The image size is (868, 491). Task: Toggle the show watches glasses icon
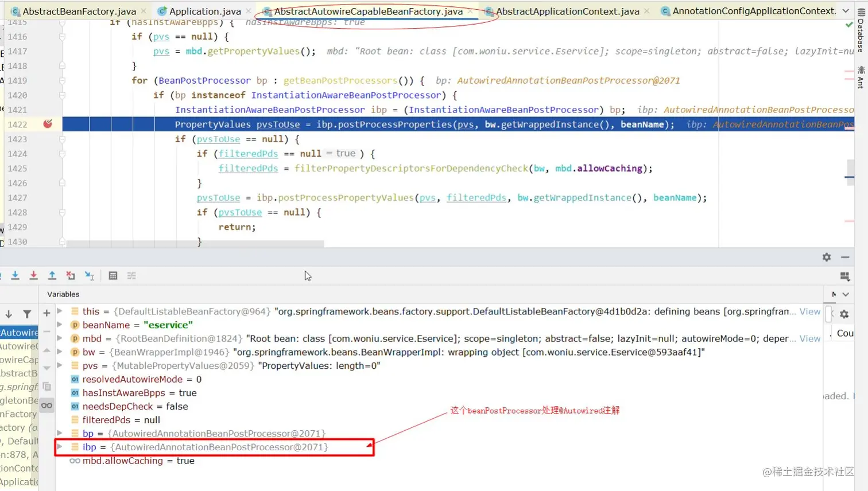pyautogui.click(x=46, y=406)
